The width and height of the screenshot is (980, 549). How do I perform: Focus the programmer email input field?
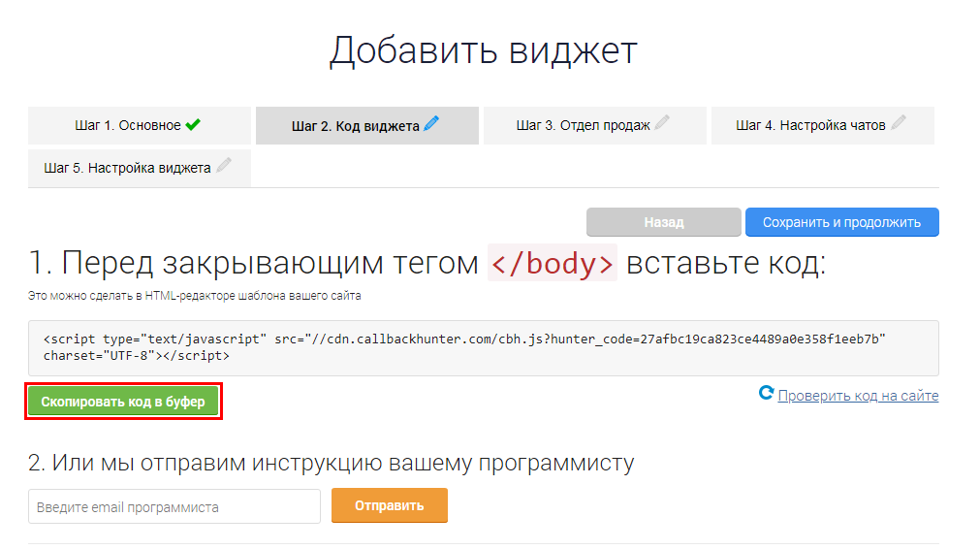pos(174,506)
